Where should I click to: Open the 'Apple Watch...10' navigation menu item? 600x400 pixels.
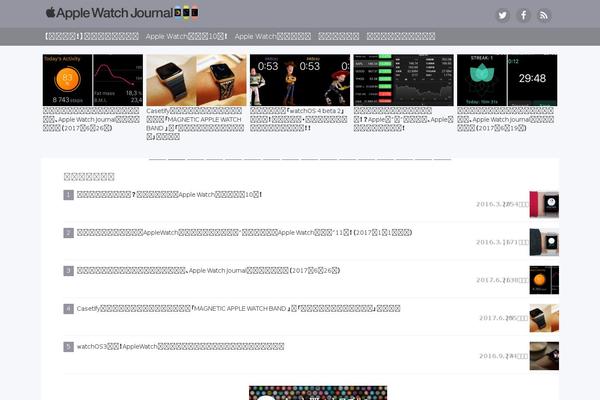(186, 36)
